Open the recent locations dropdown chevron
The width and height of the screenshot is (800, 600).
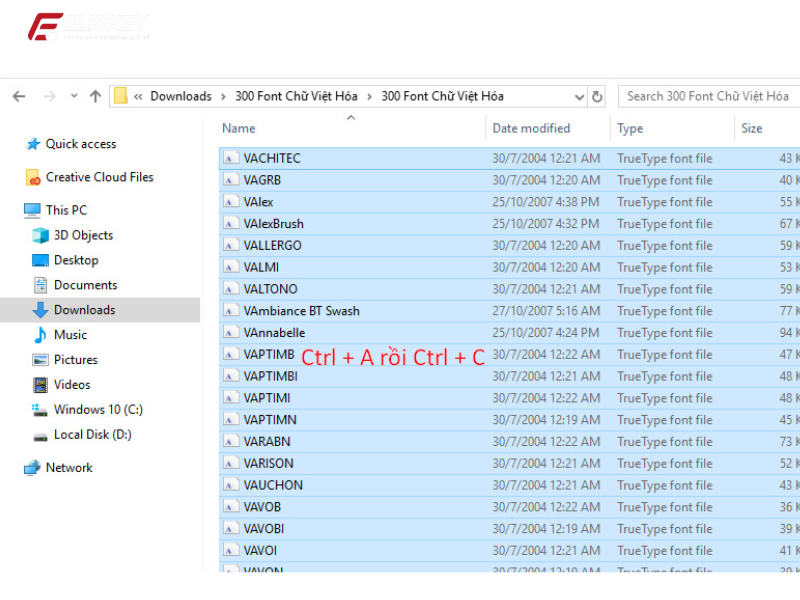[x=73, y=96]
